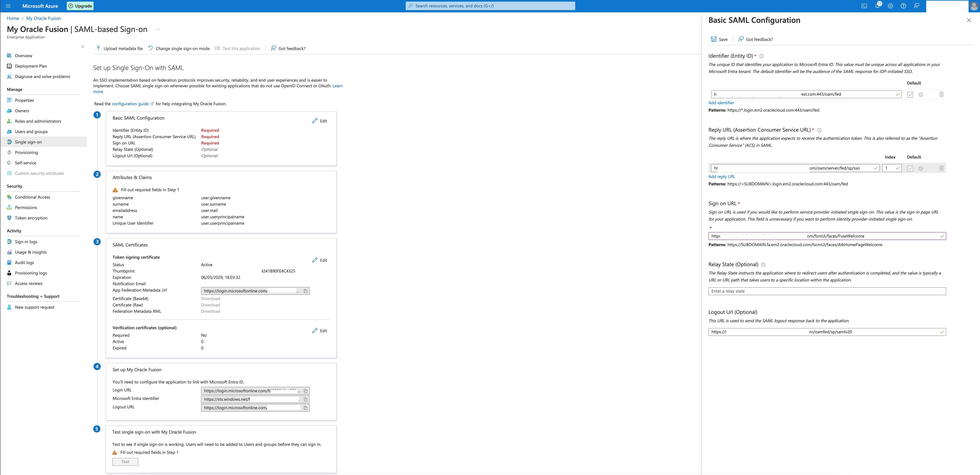Open ellipsis more options next to title
Screen dimensions: 980x475
tap(158, 29)
